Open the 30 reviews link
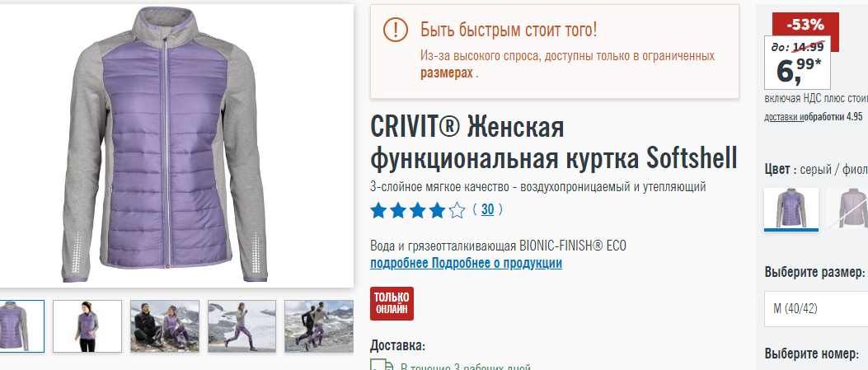868x370 pixels. pos(488,209)
